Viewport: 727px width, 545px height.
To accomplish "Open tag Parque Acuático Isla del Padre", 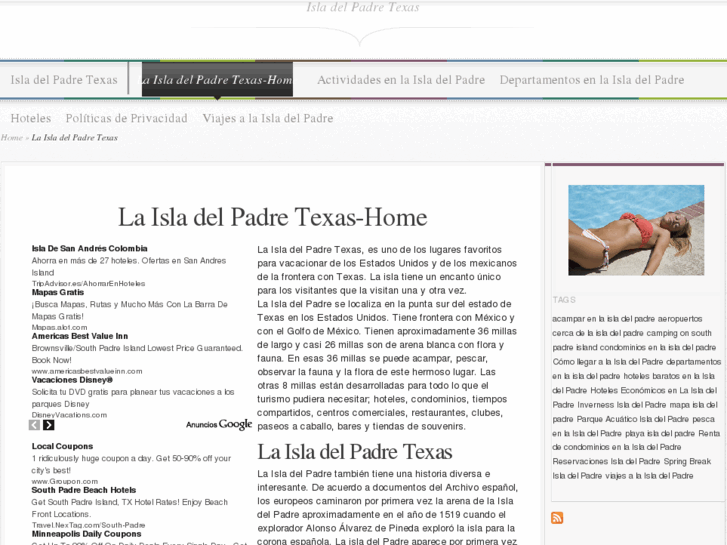I will 633,419.
